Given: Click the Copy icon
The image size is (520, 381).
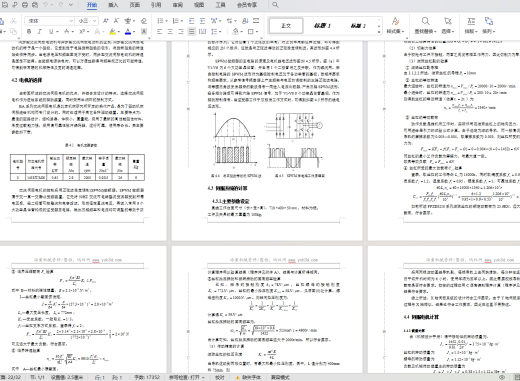Looking at the screenshot, I should [x=13, y=32].
